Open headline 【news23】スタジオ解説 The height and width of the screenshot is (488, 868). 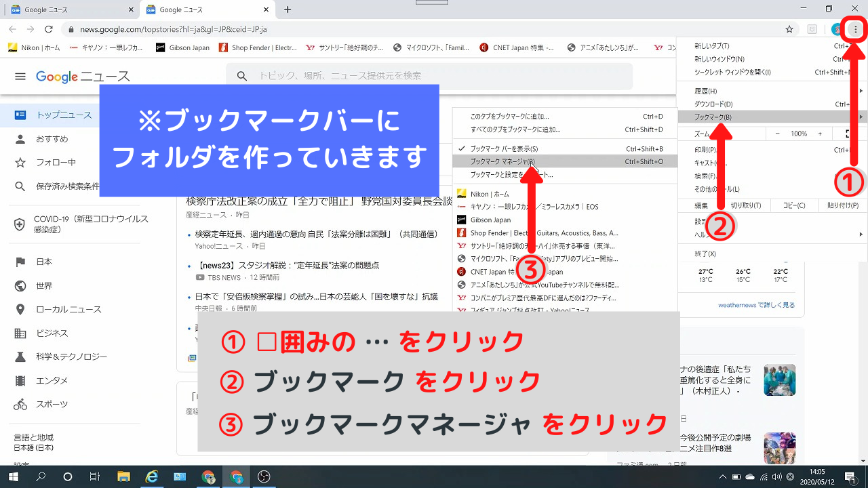coord(288,266)
